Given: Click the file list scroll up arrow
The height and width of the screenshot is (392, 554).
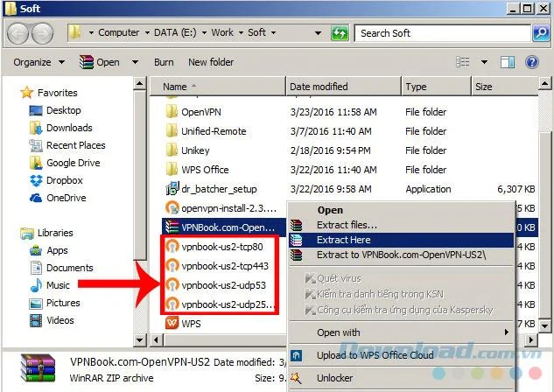Looking at the screenshot, I should [544, 84].
